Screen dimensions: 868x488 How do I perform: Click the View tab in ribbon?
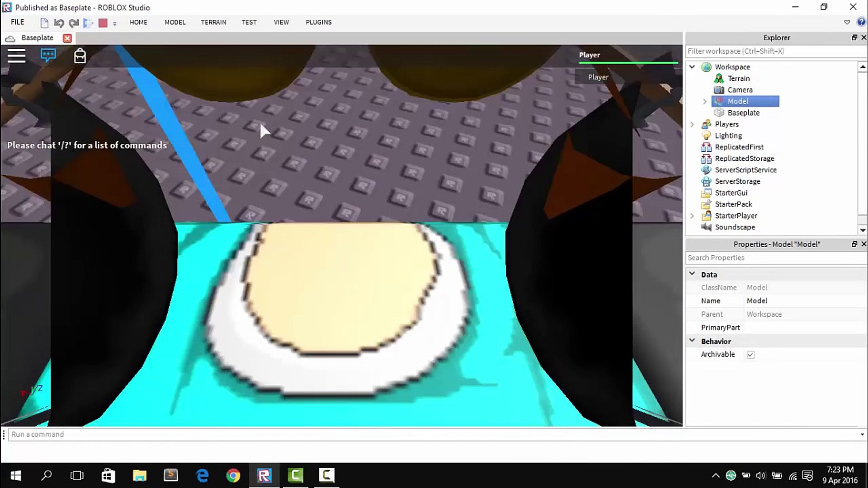click(x=281, y=22)
